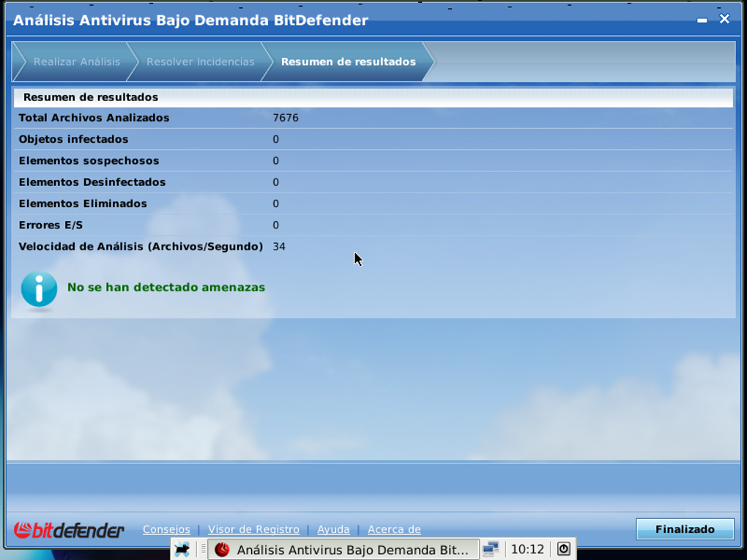
Task: Switch to the Resolver Incidencias step
Action: tap(200, 62)
